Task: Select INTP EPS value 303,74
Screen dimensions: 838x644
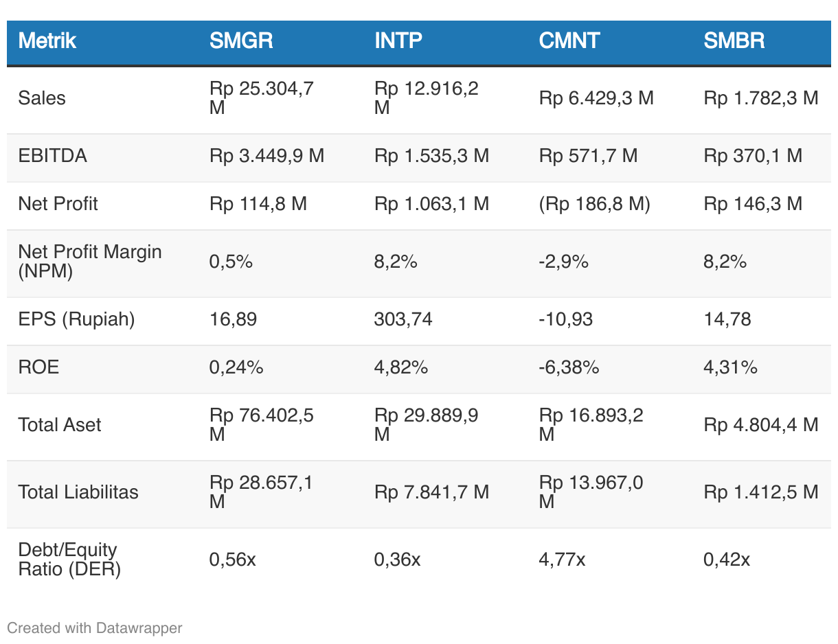Action: (x=403, y=319)
